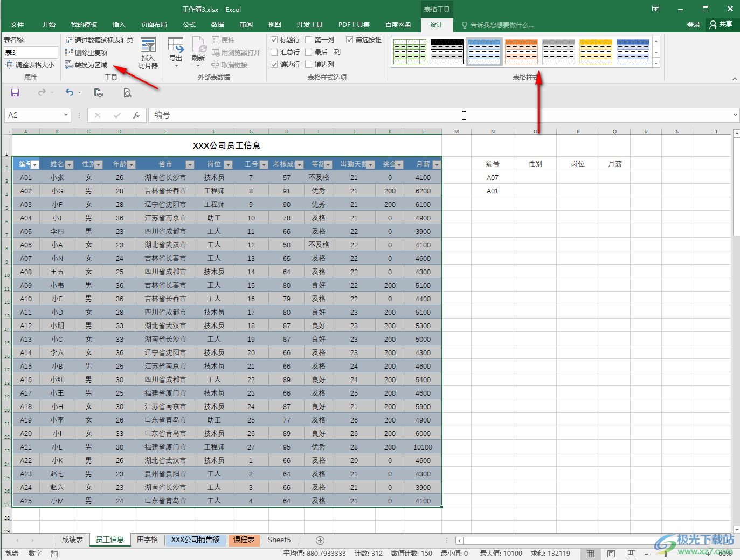Image resolution: width=740 pixels, height=560 pixels.
Task: Click the 删除重复项 button text
Action: coord(91,52)
